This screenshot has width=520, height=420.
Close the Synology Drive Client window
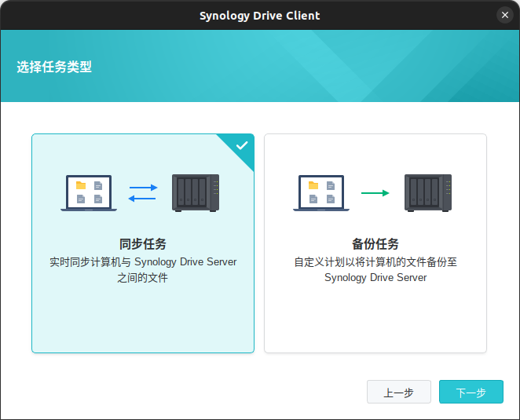click(505, 15)
